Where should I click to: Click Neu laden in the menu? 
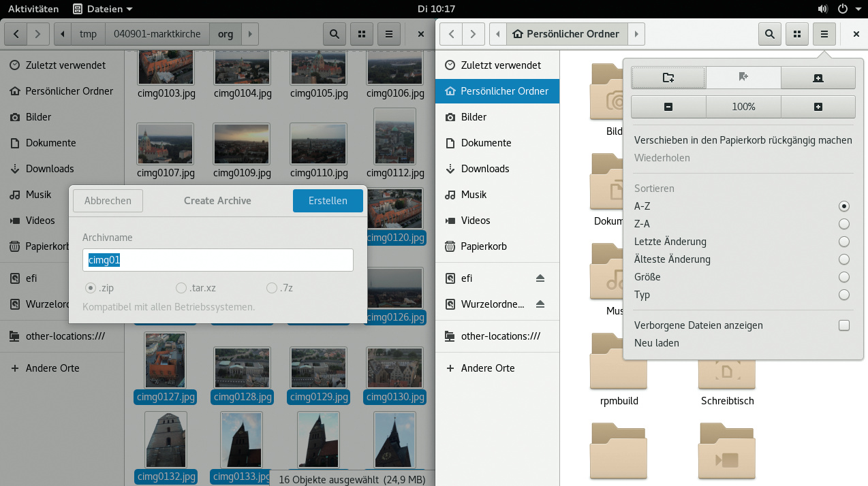tap(656, 343)
